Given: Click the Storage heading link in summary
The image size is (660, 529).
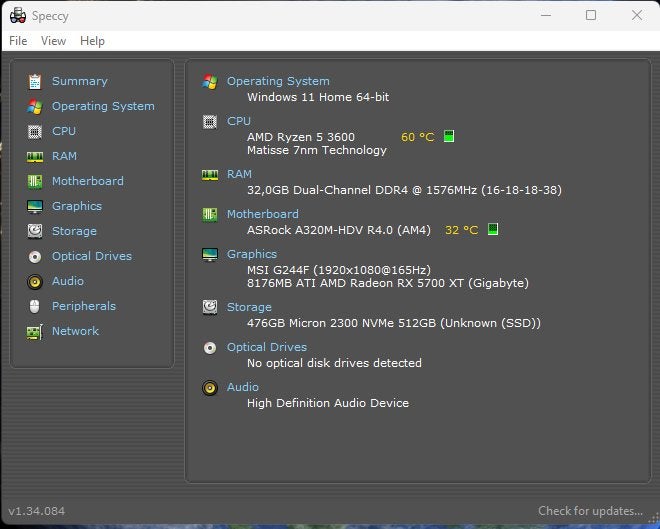Looking at the screenshot, I should [249, 307].
